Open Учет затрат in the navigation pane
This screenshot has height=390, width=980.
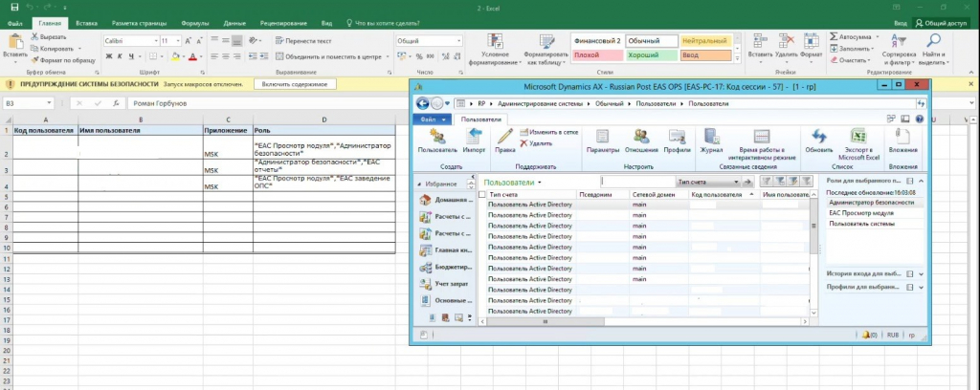(x=444, y=284)
